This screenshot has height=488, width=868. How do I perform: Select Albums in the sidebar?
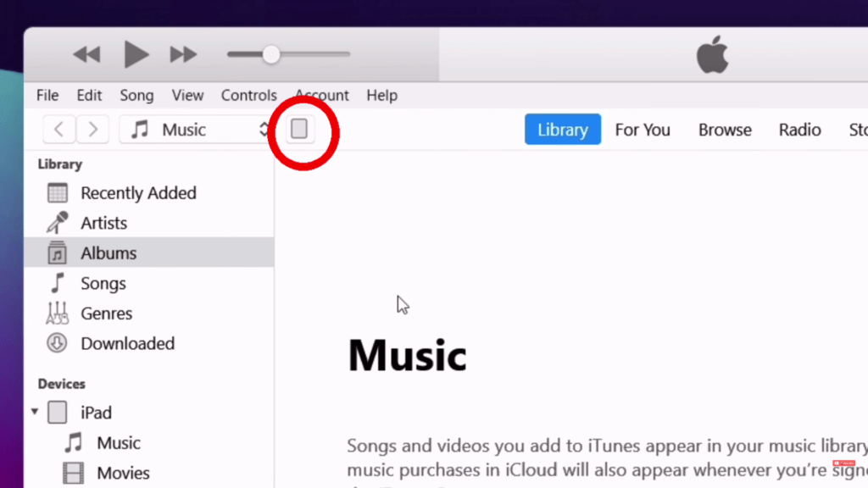pos(149,252)
